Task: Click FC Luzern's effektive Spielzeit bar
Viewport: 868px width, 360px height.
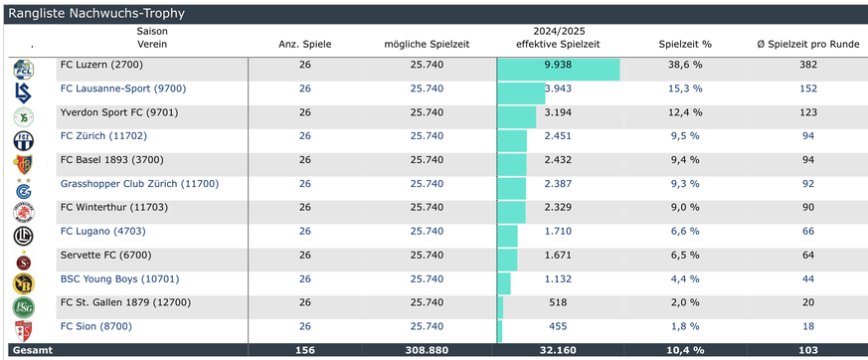Action: pyautogui.click(x=559, y=70)
